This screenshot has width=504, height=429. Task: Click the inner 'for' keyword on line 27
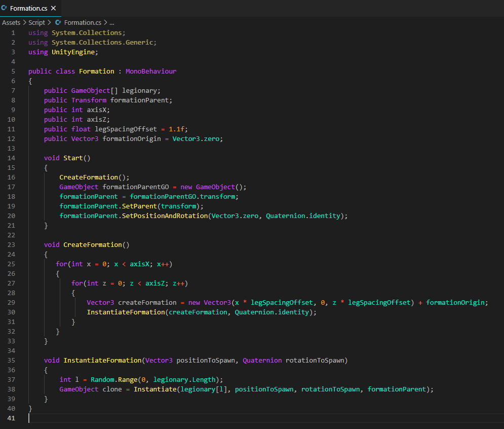click(77, 283)
